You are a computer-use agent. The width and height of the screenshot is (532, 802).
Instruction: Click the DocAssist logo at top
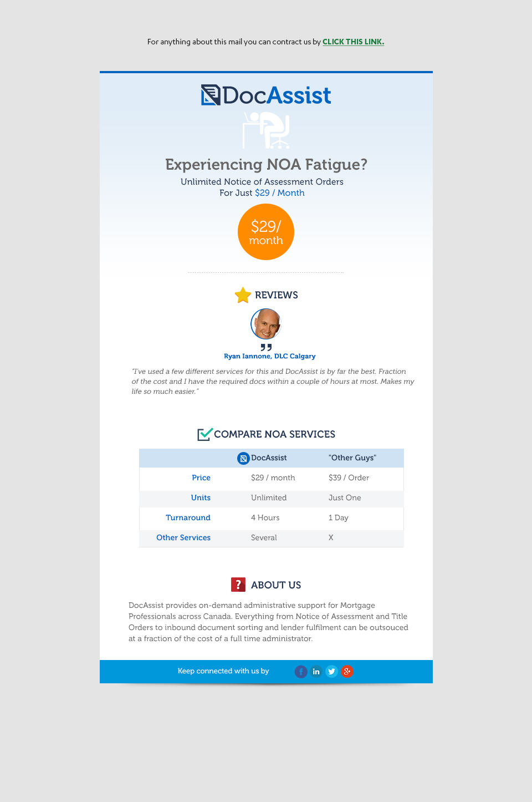pos(266,95)
